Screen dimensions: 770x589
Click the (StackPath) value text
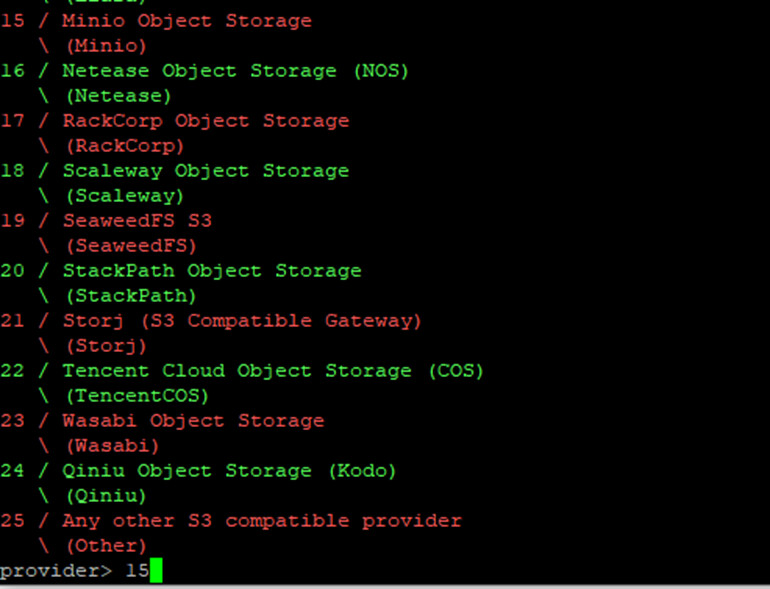131,296
